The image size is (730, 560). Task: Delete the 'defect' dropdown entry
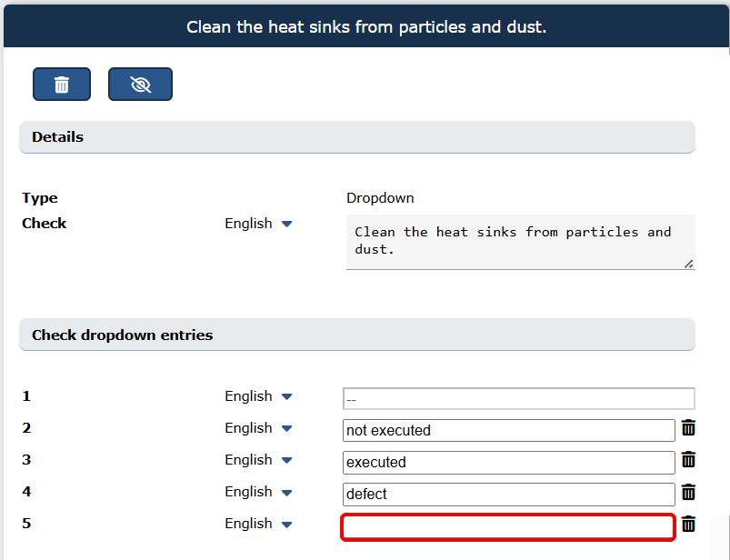tap(688, 492)
